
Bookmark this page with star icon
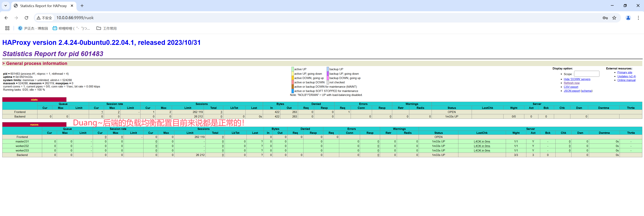click(x=614, y=18)
